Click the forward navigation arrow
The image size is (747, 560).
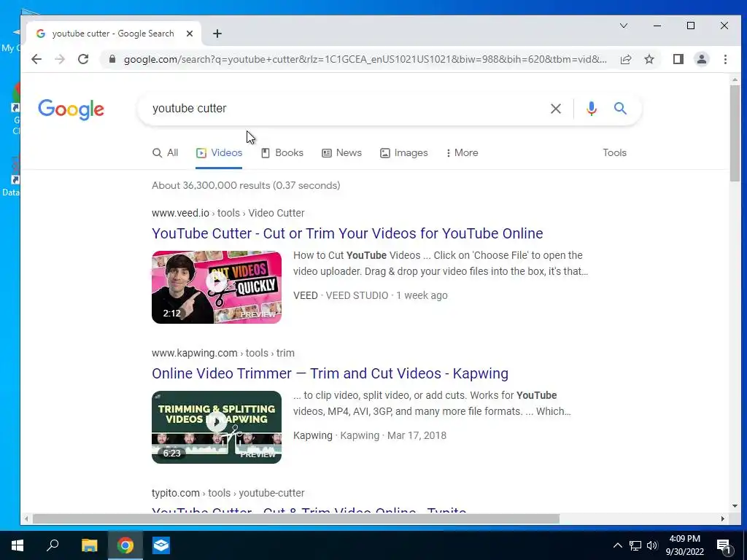tap(60, 59)
